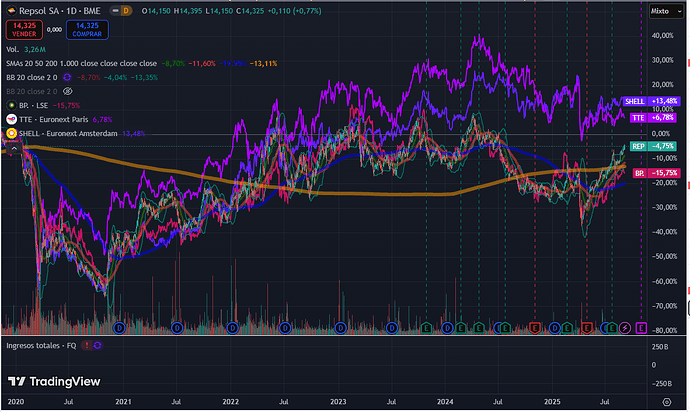Image resolution: width=690 pixels, height=412 pixels.
Task: Click the BP. −15,75% red price label
Action: click(652, 172)
